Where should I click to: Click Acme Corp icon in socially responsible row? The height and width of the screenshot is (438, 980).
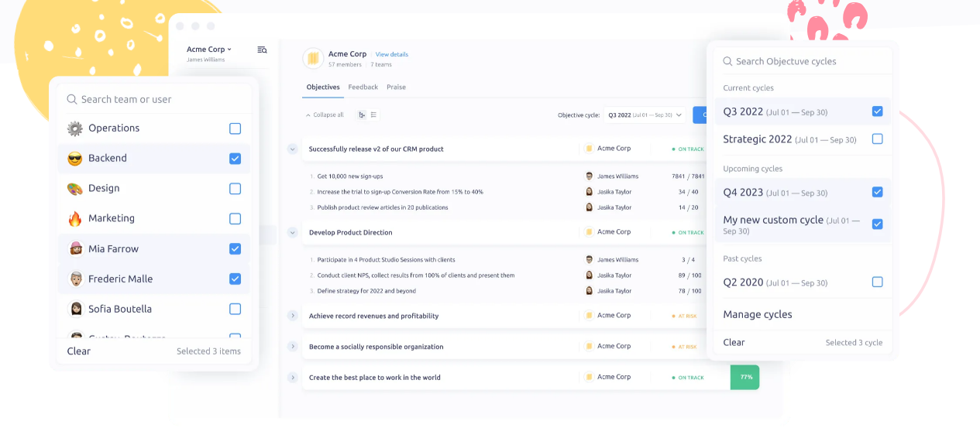[x=590, y=347]
